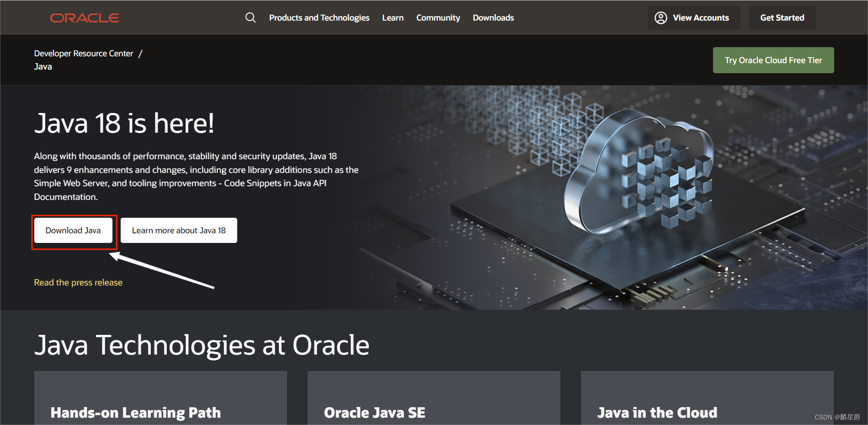Click Try Oracle Cloud Free Tier
Screen dimensions: 868x425
pyautogui.click(x=773, y=60)
